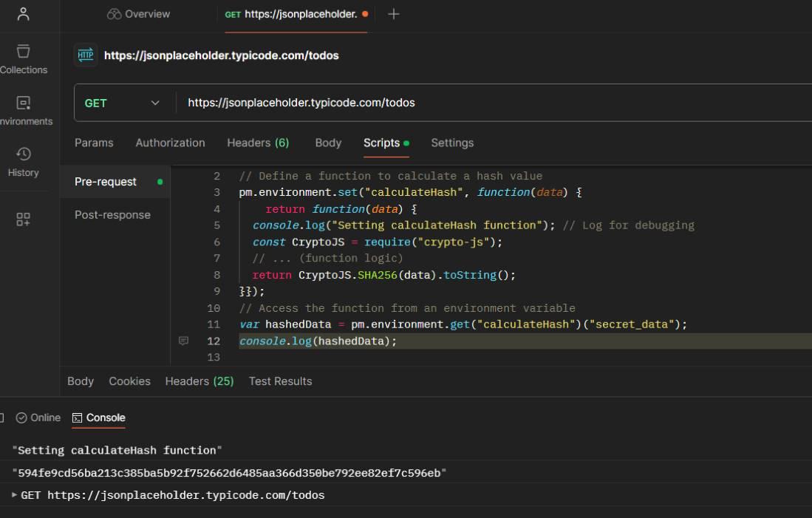Screen dimensions: 812x518
Task: Switch to the Authorization tab
Action: click(170, 143)
